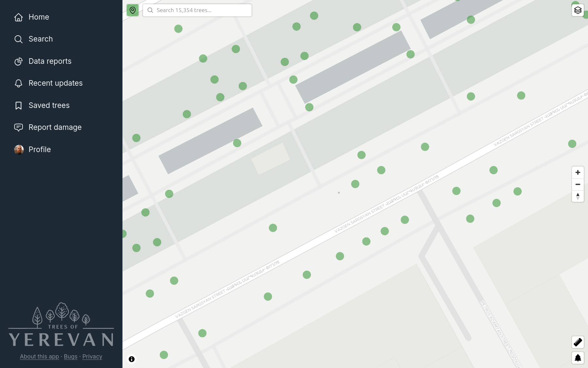Screen dimensions: 588x368
Task: Open the About this app link
Action: tap(40, 357)
